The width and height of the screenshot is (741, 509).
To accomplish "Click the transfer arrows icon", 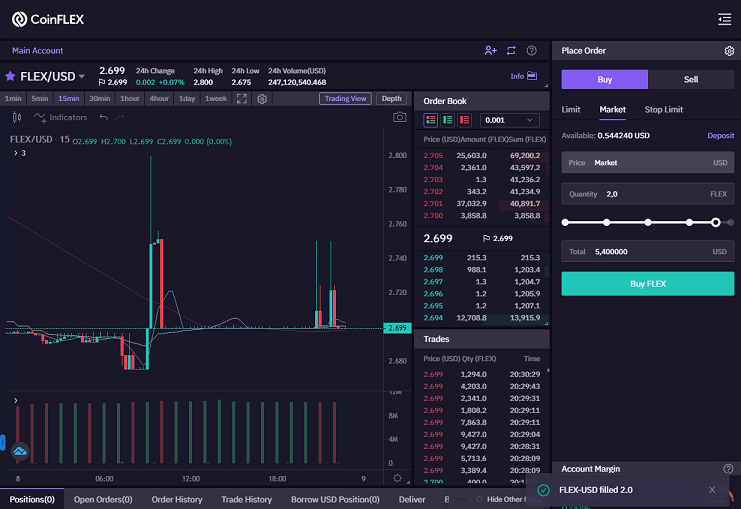I will [x=511, y=51].
